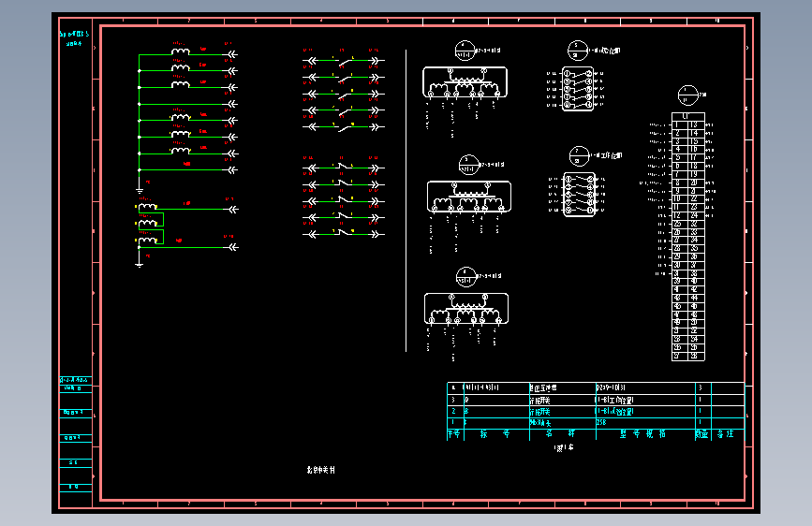Select terminal block cell numbered 12
This screenshot has width=812, height=526.
tap(679, 215)
